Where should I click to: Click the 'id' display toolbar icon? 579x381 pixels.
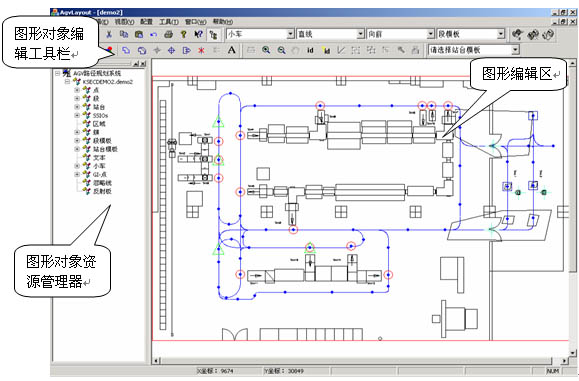tap(310, 50)
